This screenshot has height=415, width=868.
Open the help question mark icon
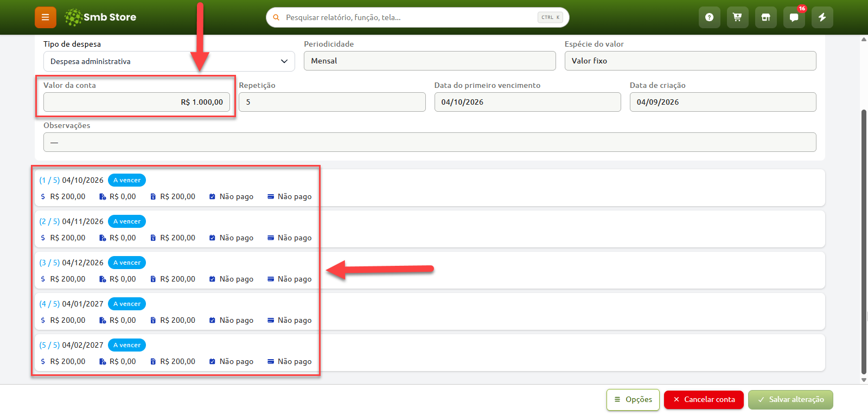[x=709, y=17]
